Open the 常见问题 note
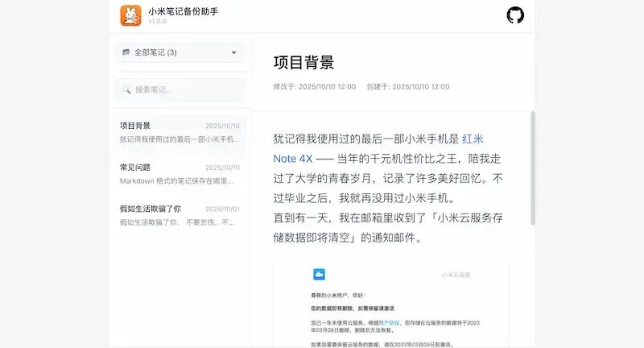This screenshot has width=644, height=348. [180, 174]
